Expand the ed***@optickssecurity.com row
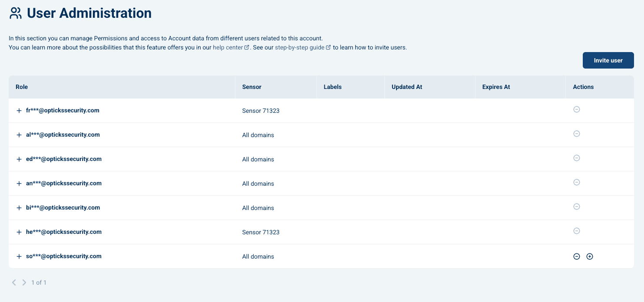Screen dimensions: 644x302 point(19,159)
